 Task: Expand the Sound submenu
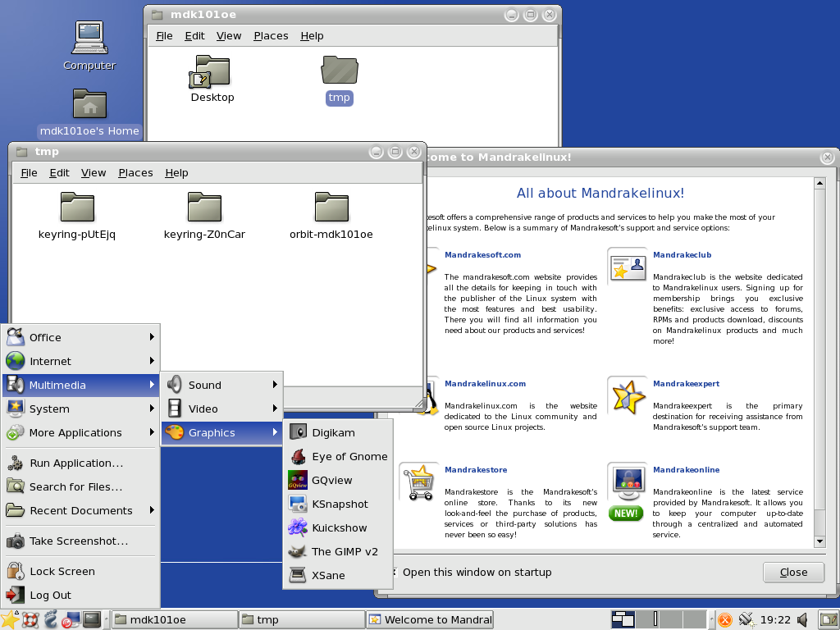tap(221, 386)
